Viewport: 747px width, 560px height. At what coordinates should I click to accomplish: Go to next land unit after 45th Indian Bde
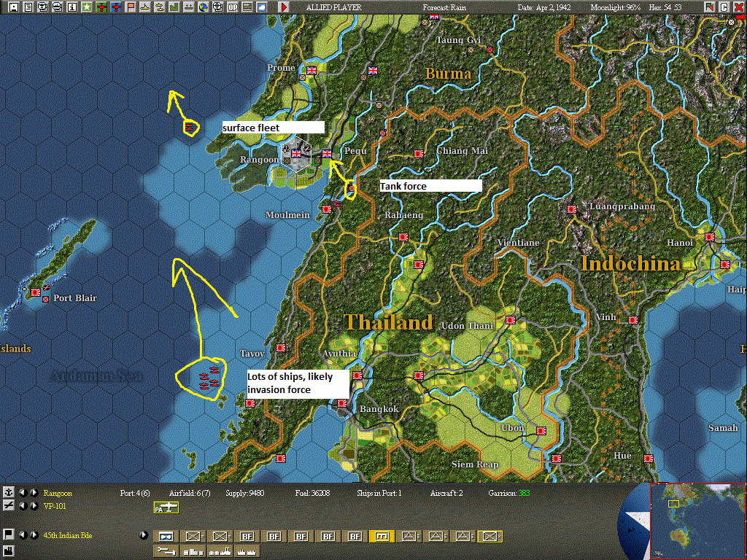click(34, 535)
